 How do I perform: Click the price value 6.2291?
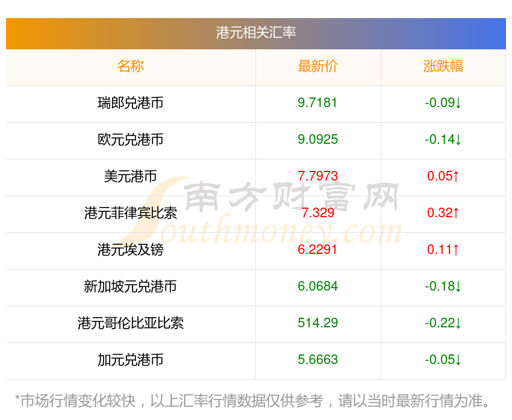pyautogui.click(x=317, y=250)
